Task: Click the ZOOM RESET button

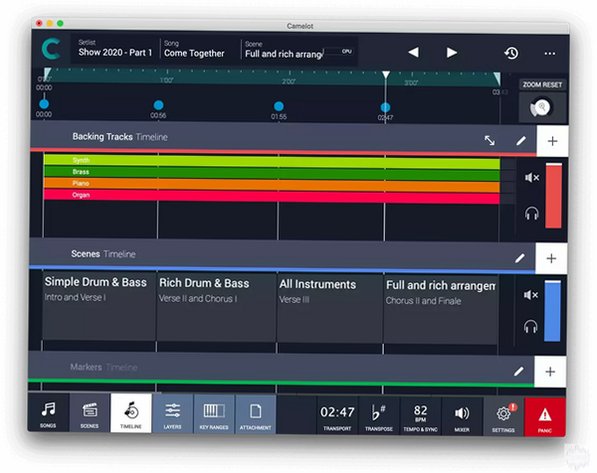Action: pyautogui.click(x=542, y=85)
